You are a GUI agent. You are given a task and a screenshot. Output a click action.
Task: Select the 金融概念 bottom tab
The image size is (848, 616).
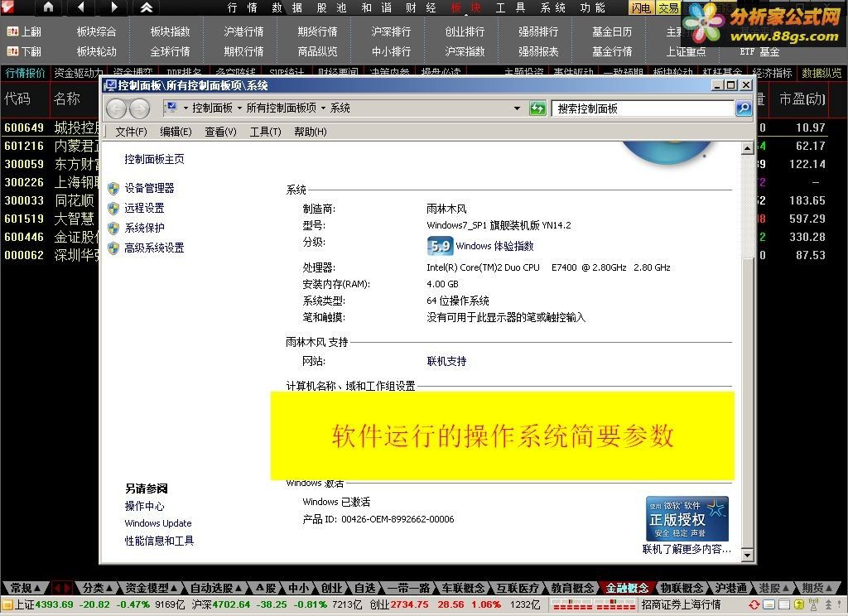click(x=626, y=588)
